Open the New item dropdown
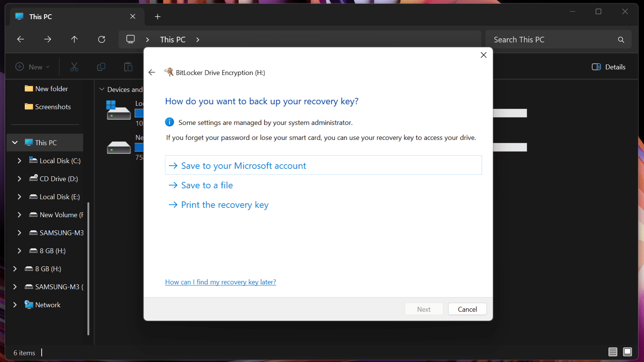This screenshot has width=644, height=362. 33,66
